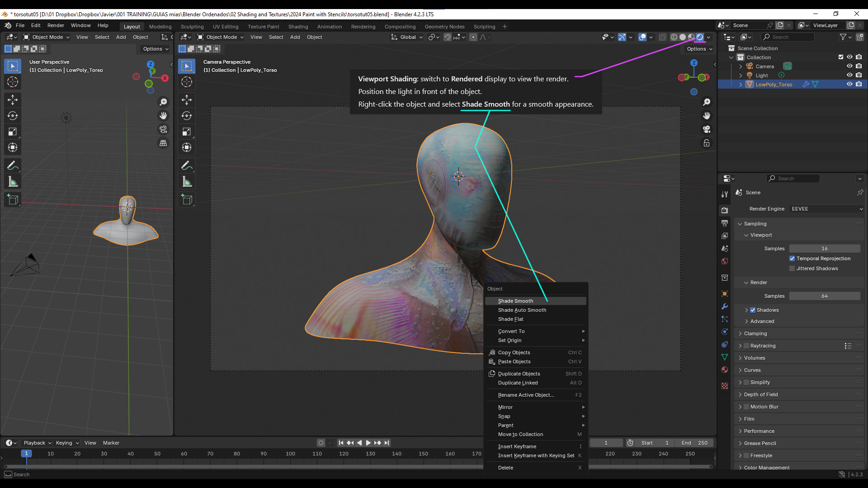Switch to Wireframe viewport shading
This screenshot has height=488, width=868.
pos(674,37)
